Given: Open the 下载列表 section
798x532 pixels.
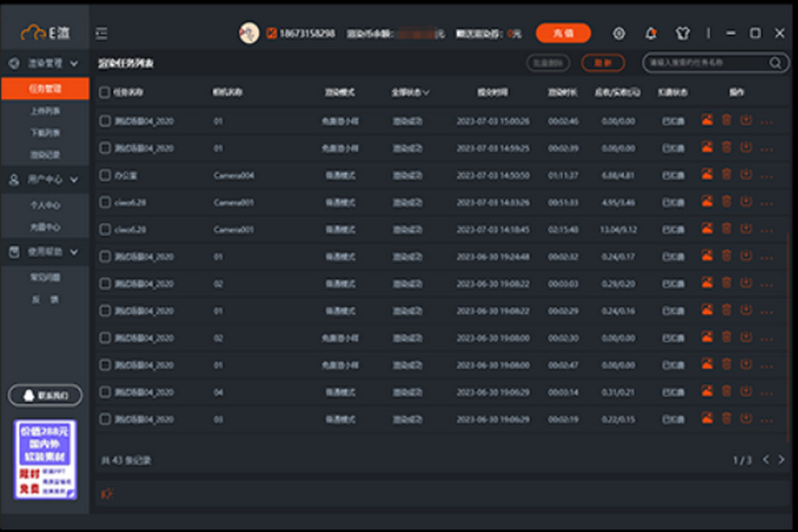Looking at the screenshot, I should tap(46, 133).
